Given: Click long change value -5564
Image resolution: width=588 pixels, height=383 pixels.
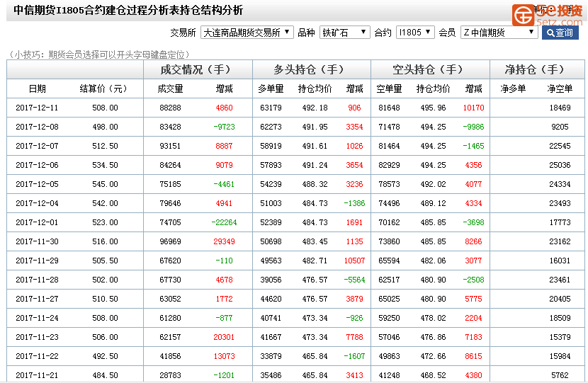Looking at the screenshot, I should click(354, 280).
